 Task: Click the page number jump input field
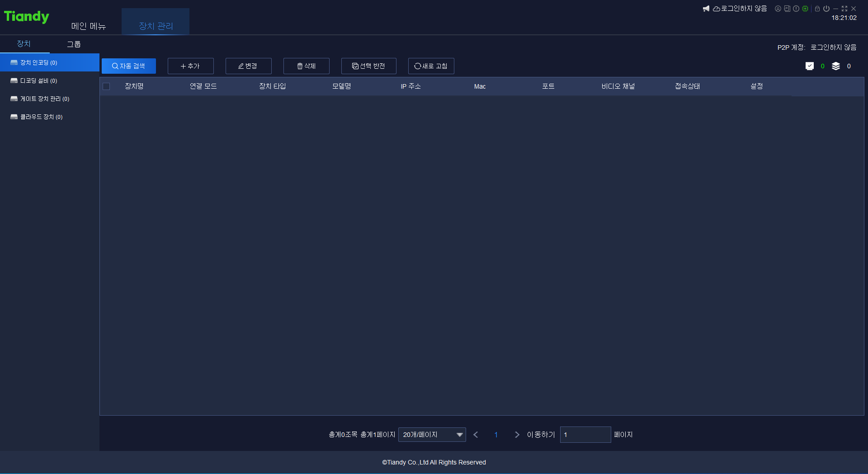click(585, 435)
